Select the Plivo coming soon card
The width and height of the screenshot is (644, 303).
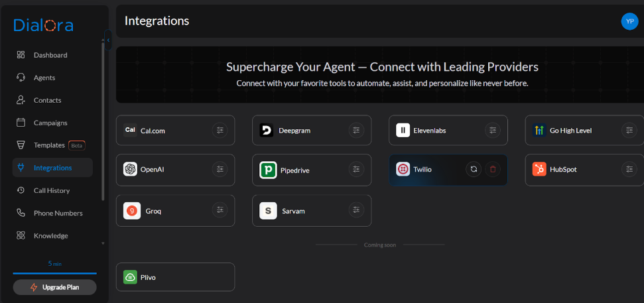175,276
